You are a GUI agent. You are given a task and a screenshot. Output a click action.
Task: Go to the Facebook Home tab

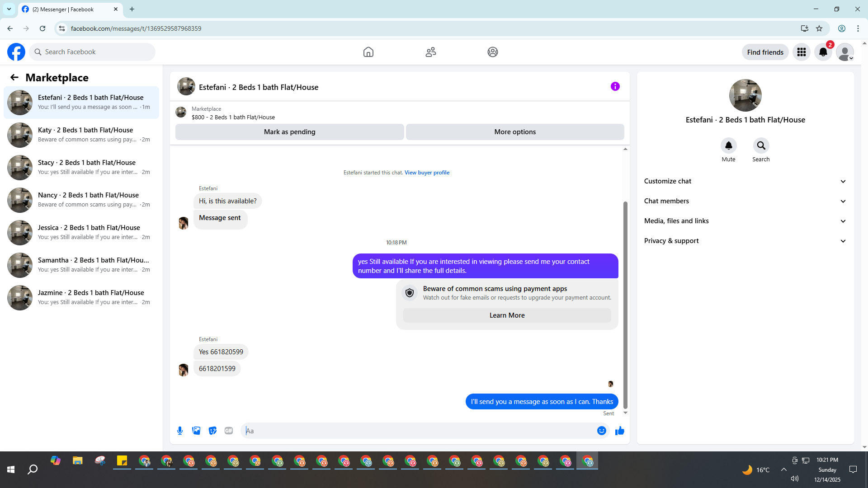(368, 52)
